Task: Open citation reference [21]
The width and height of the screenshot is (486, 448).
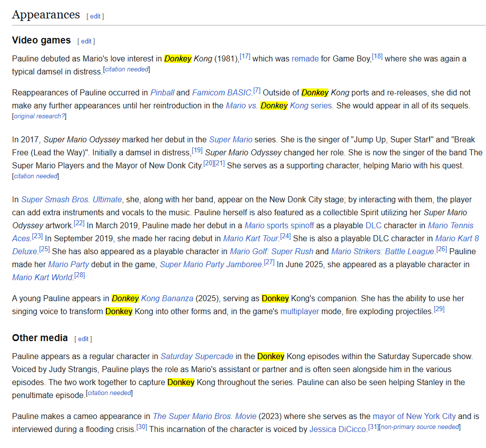Action: click(x=219, y=163)
